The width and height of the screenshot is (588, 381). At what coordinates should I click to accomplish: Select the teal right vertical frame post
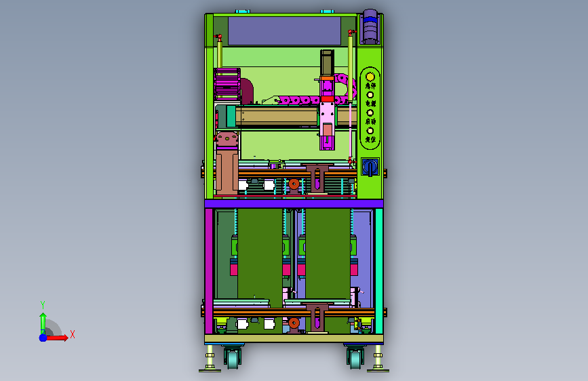pos(379,270)
